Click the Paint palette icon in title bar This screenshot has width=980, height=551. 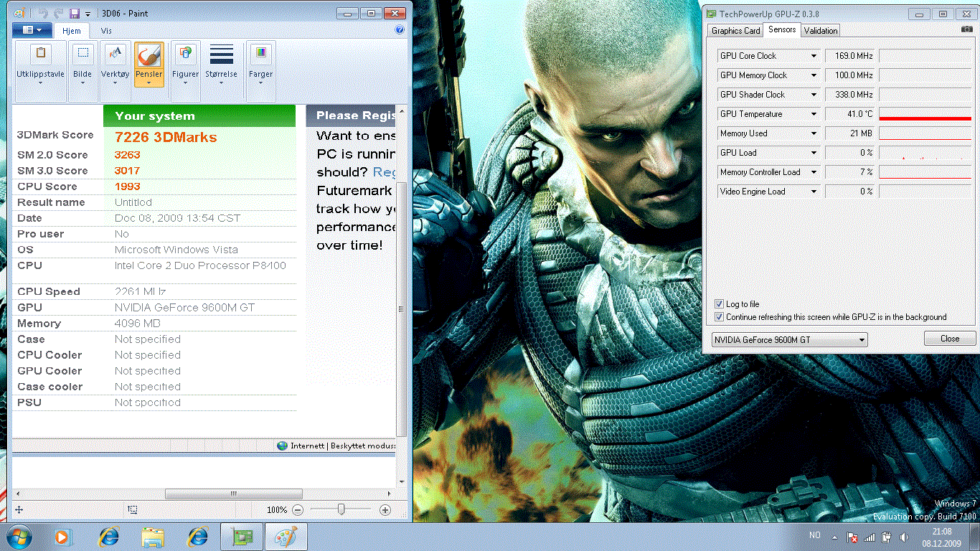(x=19, y=13)
